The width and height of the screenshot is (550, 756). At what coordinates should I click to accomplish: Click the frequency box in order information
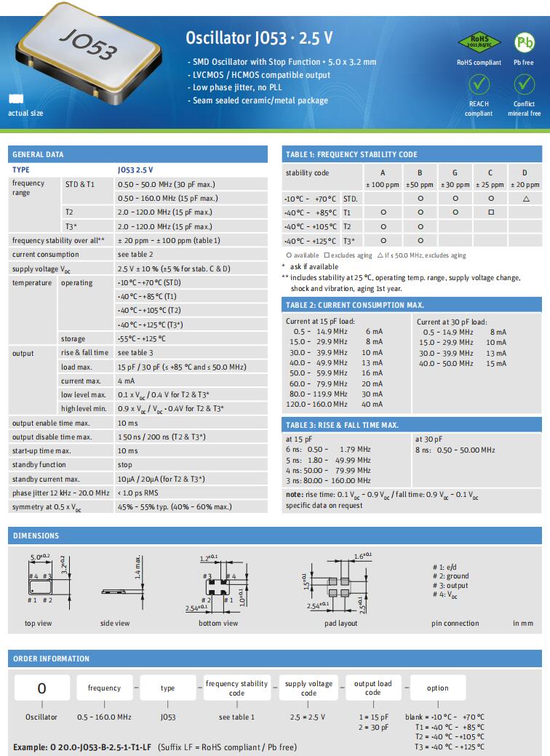click(105, 688)
